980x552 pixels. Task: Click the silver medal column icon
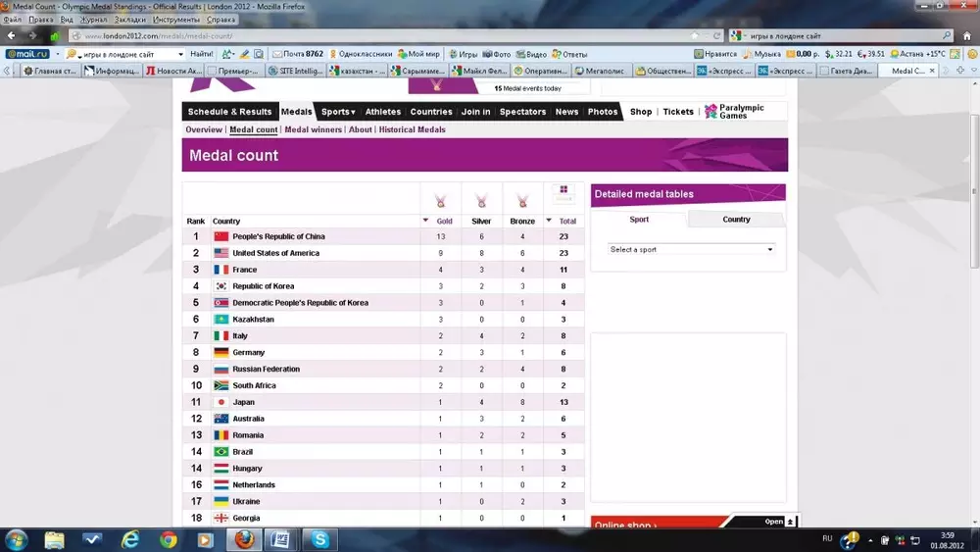click(x=481, y=201)
